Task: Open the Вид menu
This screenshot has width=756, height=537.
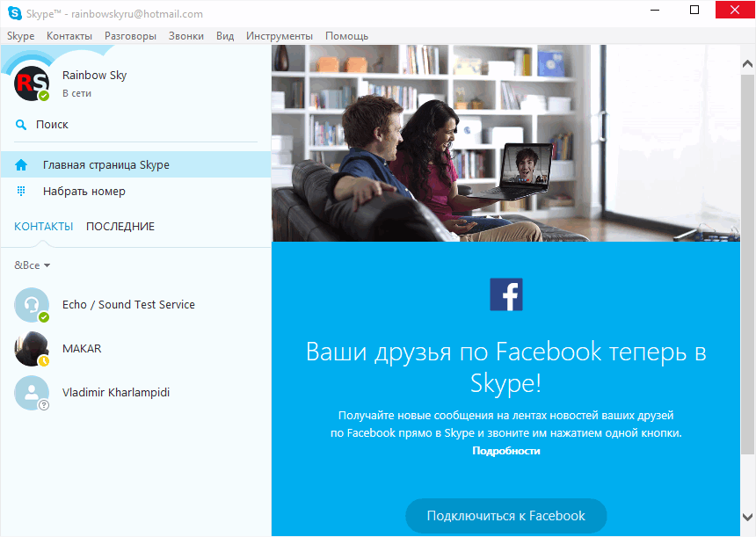Action: pos(225,36)
